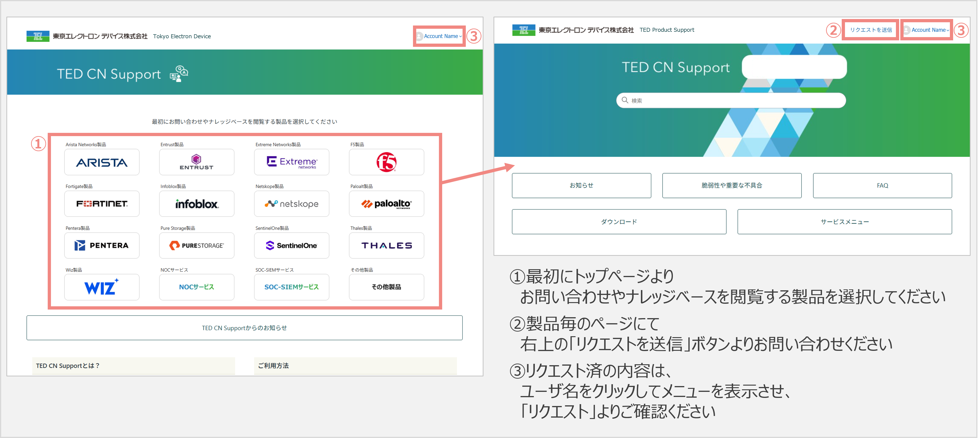980x438 pixels.
Task: Click the 検索 search field
Action: pos(731,100)
